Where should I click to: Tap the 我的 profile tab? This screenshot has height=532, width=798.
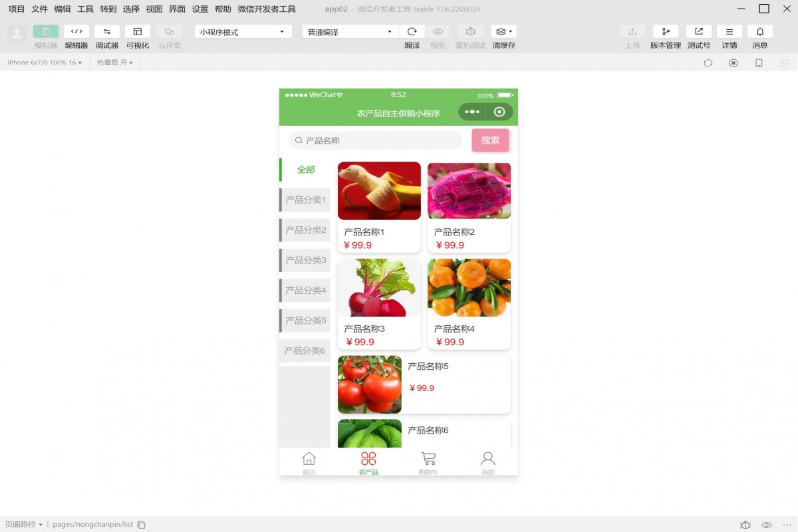click(x=488, y=462)
